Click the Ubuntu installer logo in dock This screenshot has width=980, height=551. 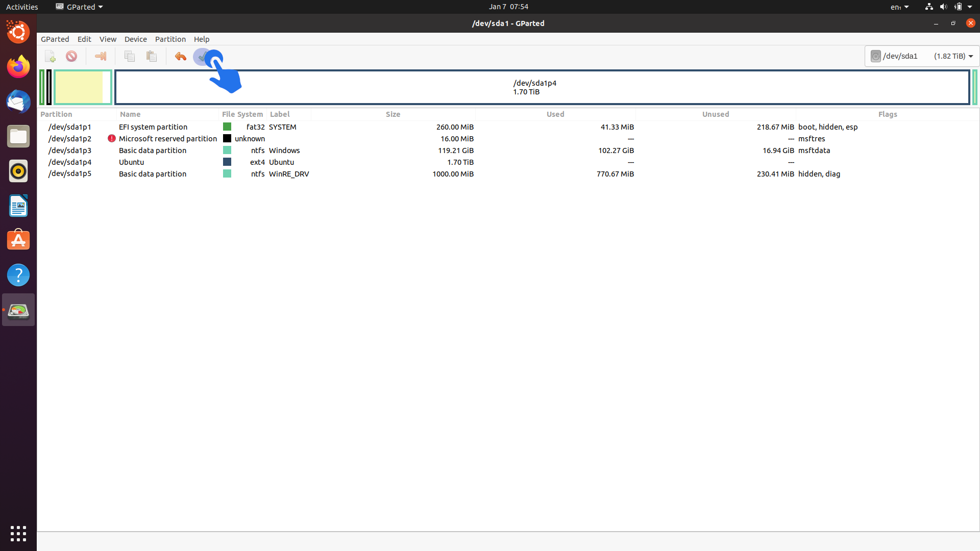[x=18, y=32]
